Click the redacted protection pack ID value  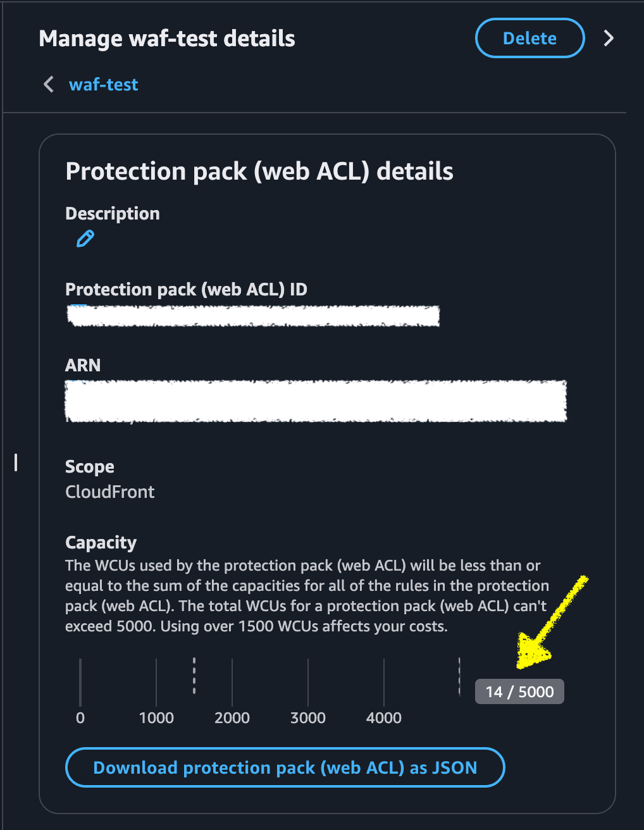pos(253,315)
